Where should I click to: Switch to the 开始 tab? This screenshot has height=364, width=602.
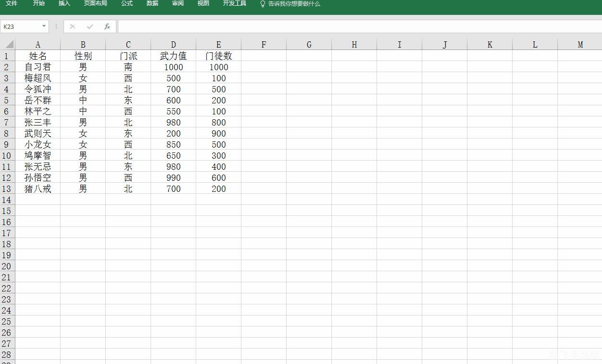click(x=38, y=3)
